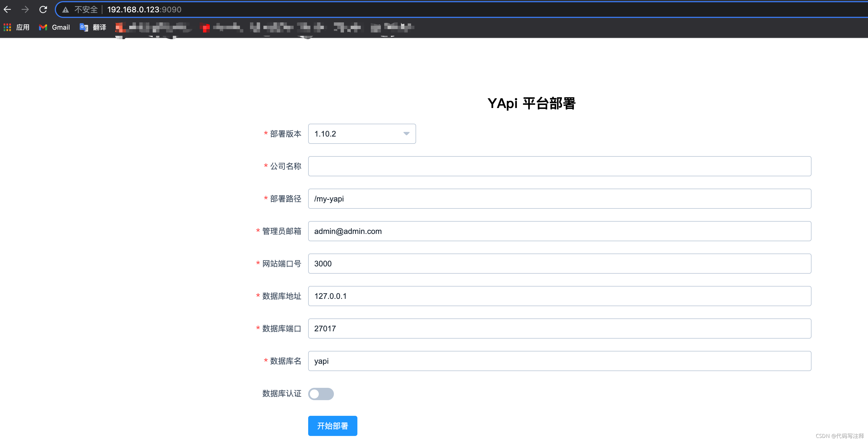Click the 数据库地址 label
Screen dimensions: 868x441
282,296
